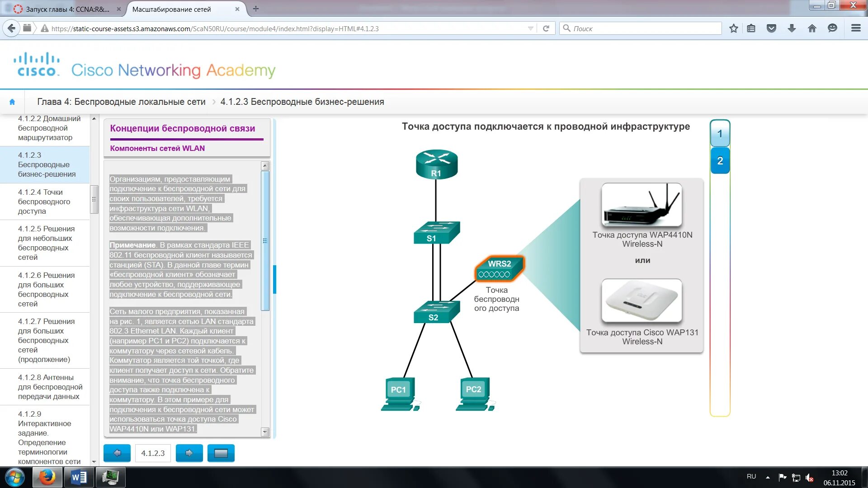Focus the Поиск search field
This screenshot has width=868, height=488.
(641, 28)
